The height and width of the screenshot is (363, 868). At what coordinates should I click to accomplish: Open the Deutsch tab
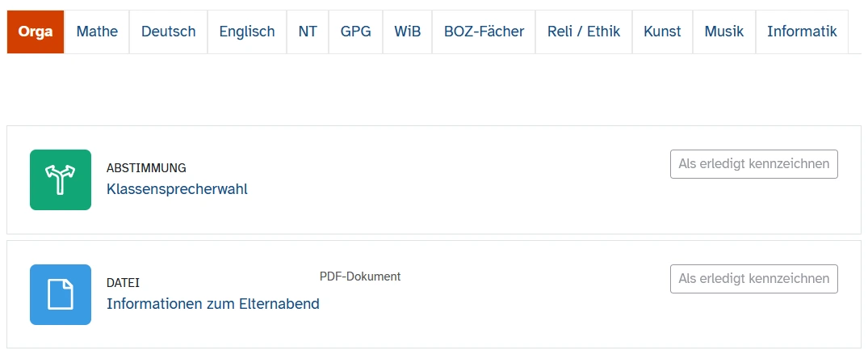pos(168,32)
